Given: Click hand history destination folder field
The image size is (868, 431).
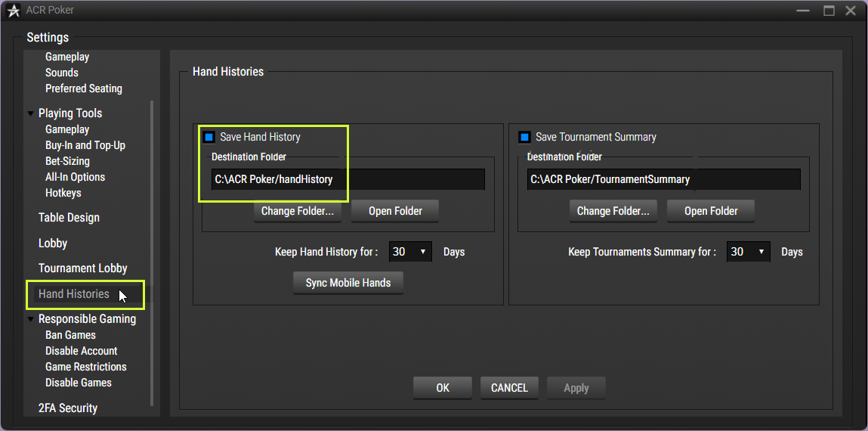Looking at the screenshot, I should pos(348,179).
